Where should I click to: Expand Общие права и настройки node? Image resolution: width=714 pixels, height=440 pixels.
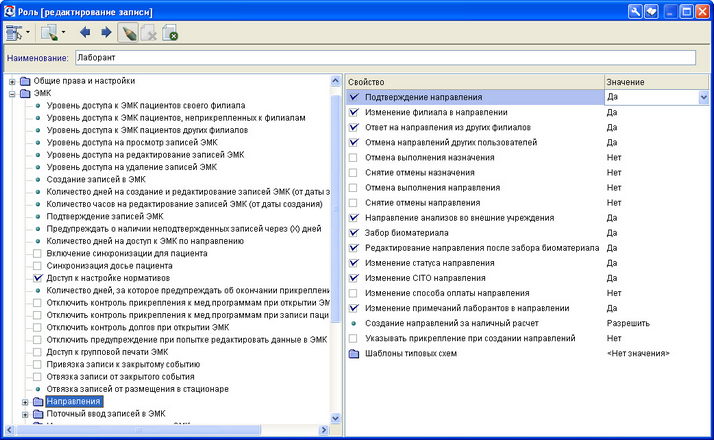tap(12, 82)
